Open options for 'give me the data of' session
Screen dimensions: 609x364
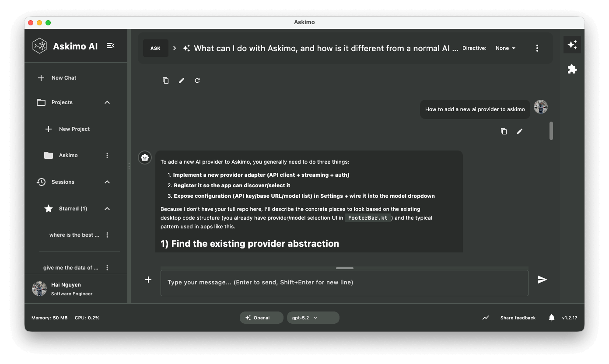[107, 268]
